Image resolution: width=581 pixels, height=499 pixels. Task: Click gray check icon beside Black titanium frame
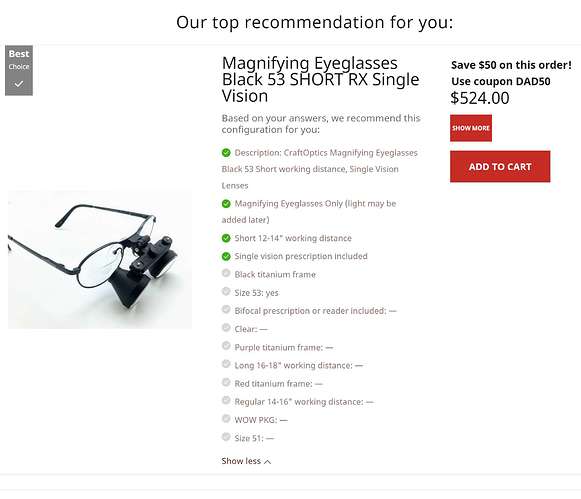pos(226,273)
